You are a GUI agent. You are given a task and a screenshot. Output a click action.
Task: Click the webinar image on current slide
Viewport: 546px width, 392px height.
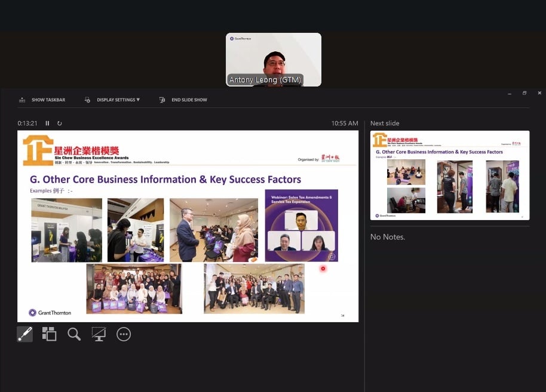pos(301,226)
